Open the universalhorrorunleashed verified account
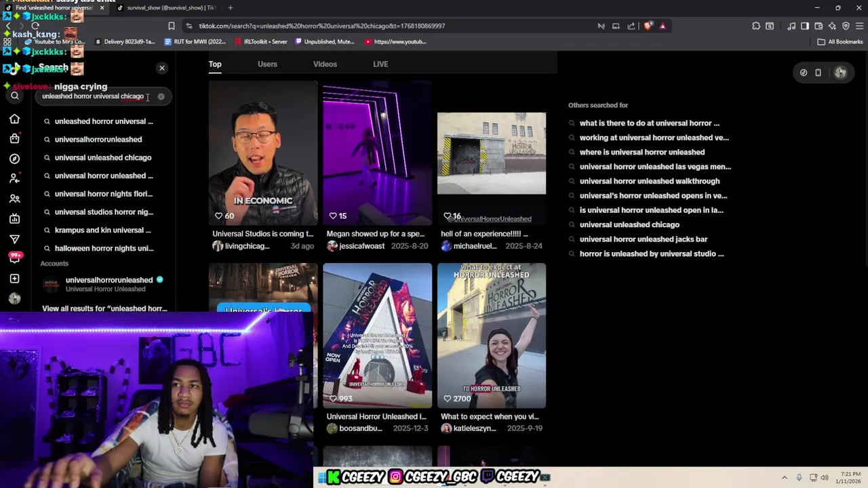Viewport: 868px width, 488px height. tap(103, 284)
